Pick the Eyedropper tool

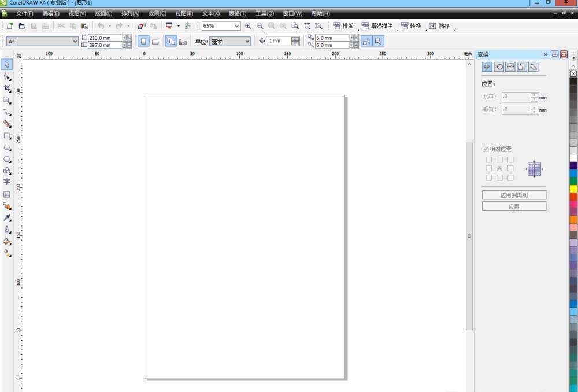coord(7,218)
